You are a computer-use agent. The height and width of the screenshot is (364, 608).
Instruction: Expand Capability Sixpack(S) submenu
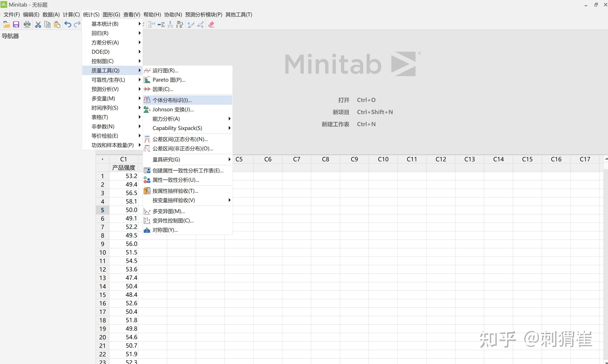coord(188,128)
